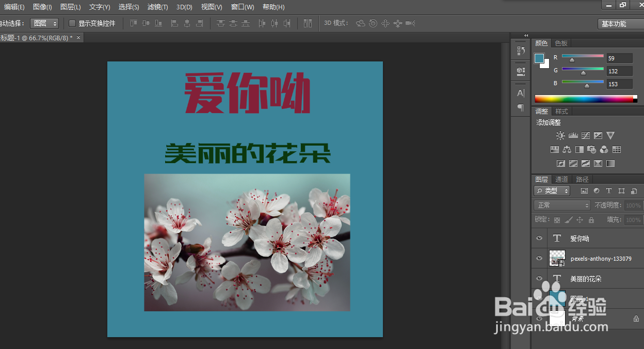Image resolution: width=644 pixels, height=349 pixels.
Task: Add a Brightness/Contrast adjustment
Action: 560,136
